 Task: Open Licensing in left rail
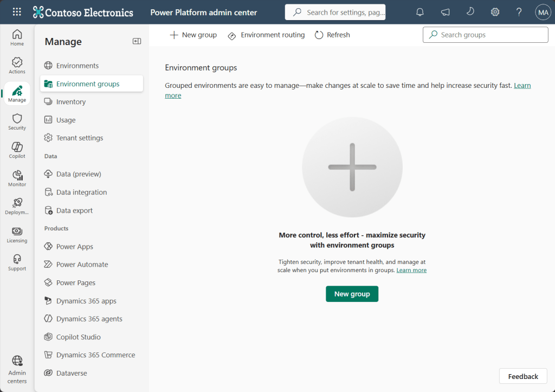click(x=17, y=234)
